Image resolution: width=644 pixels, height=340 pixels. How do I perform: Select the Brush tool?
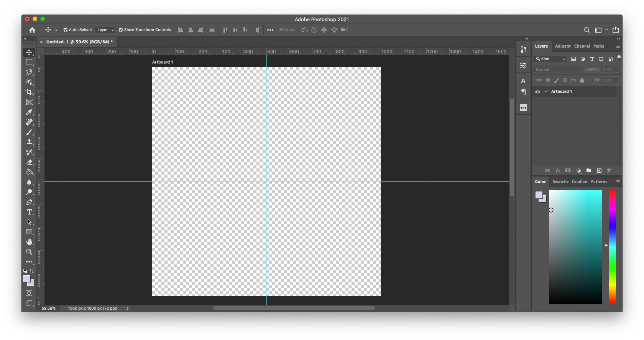(29, 132)
